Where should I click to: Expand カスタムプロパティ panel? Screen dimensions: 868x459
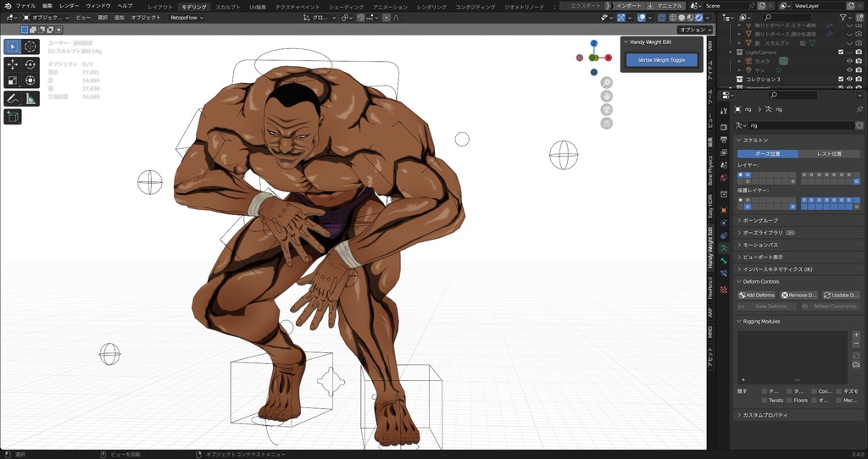798,415
